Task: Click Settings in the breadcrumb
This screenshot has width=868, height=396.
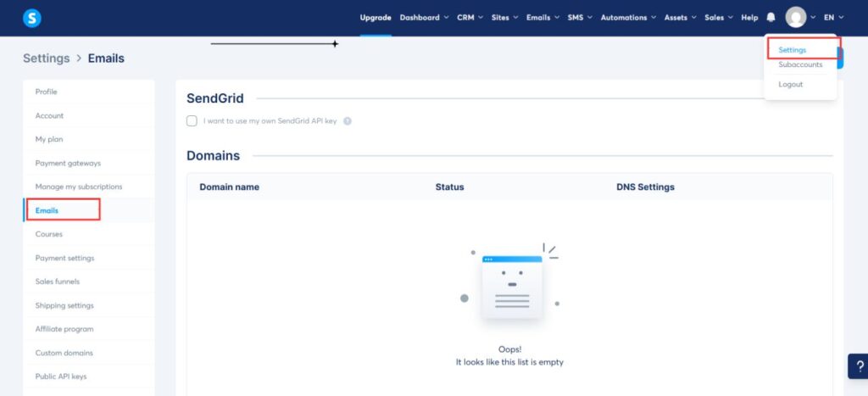Action: pyautogui.click(x=46, y=59)
